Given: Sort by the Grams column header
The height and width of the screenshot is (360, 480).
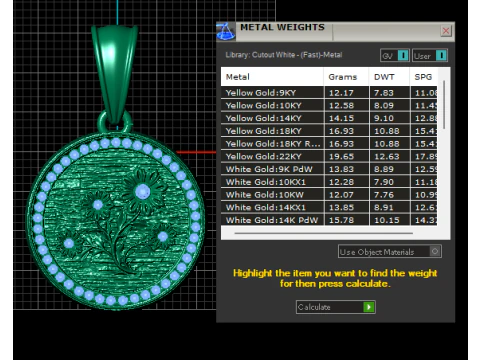Looking at the screenshot, I should (346, 77).
